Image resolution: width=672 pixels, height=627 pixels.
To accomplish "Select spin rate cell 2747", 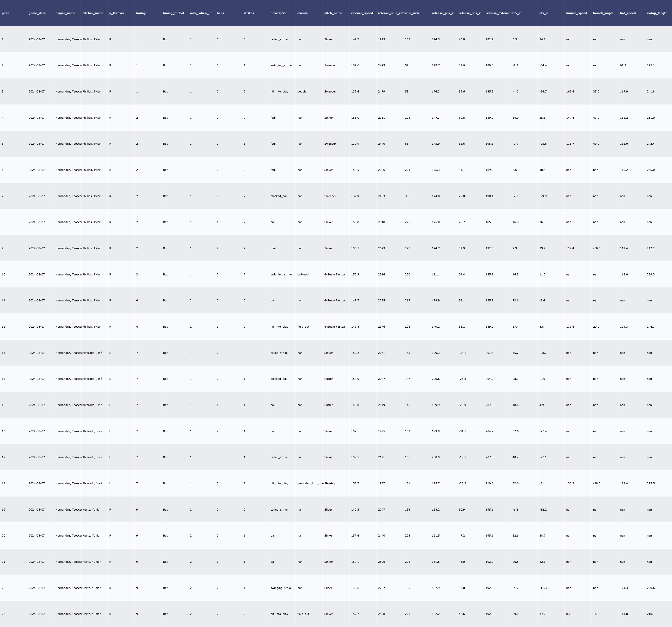I will coord(381,509).
